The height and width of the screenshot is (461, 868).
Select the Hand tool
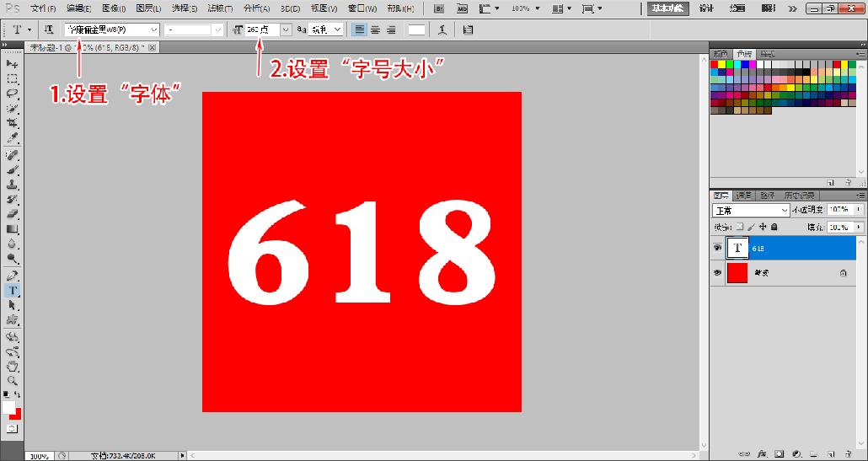[12, 367]
